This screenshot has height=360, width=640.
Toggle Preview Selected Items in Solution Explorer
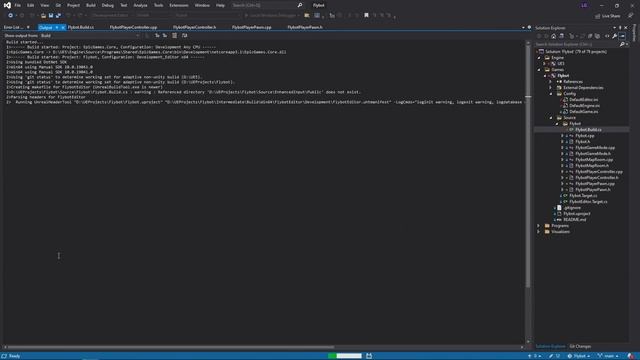tap(622, 36)
